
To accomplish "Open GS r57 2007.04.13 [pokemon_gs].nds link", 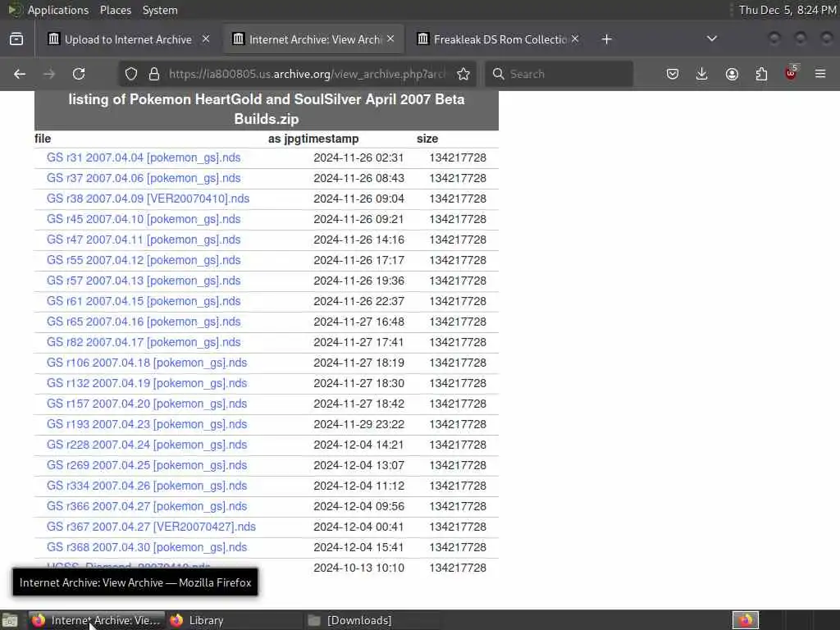I will tap(144, 281).
